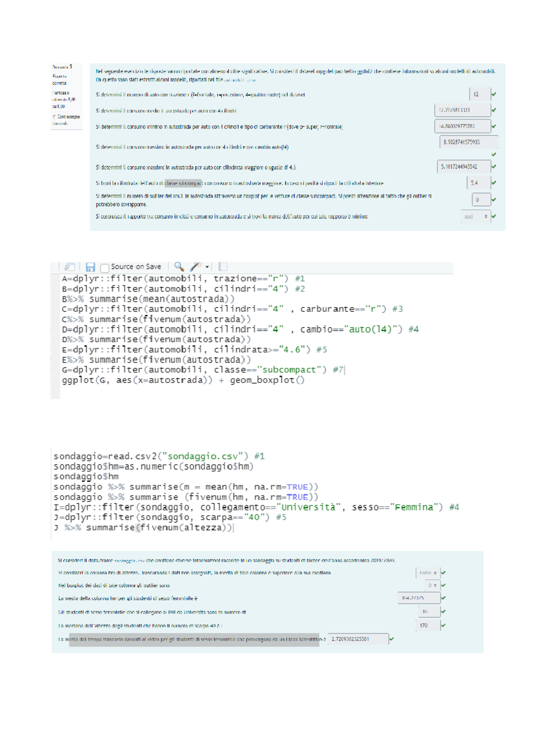Image resolution: width=534 pixels, height=756 pixels.
Task: Click the code line filtering collegamento Università
Action: (x=256, y=507)
